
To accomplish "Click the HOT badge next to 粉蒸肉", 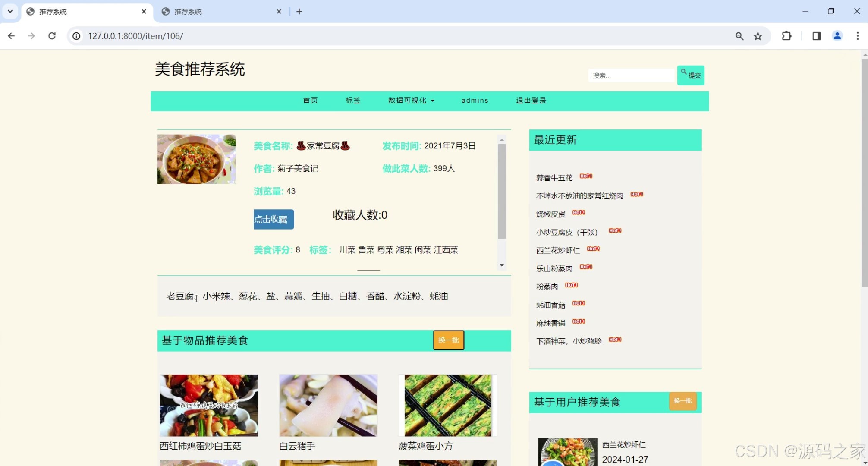I will (571, 285).
